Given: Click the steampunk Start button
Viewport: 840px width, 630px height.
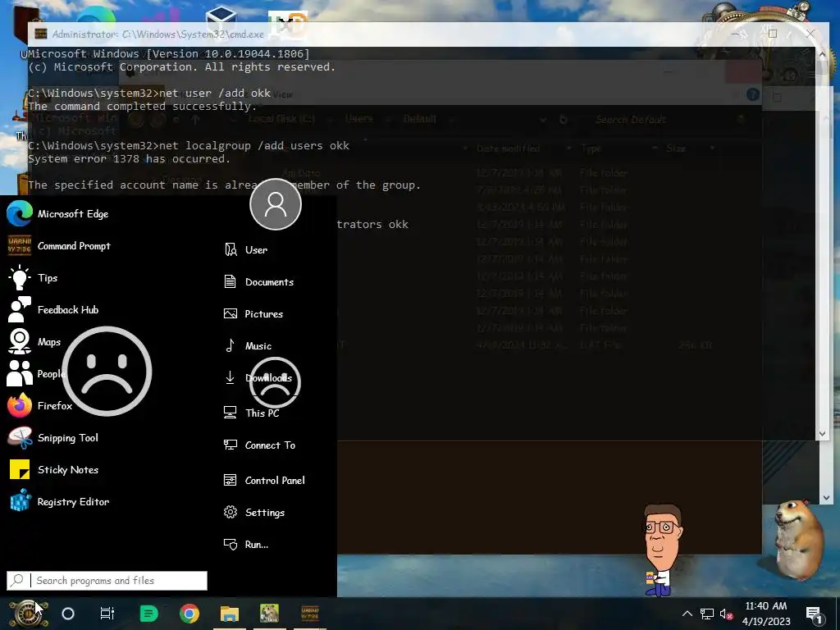Looking at the screenshot, I should click(28, 614).
